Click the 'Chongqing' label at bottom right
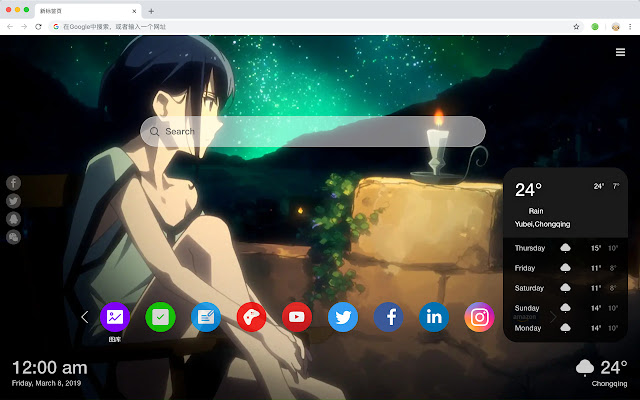The image size is (640, 400). coord(609,384)
